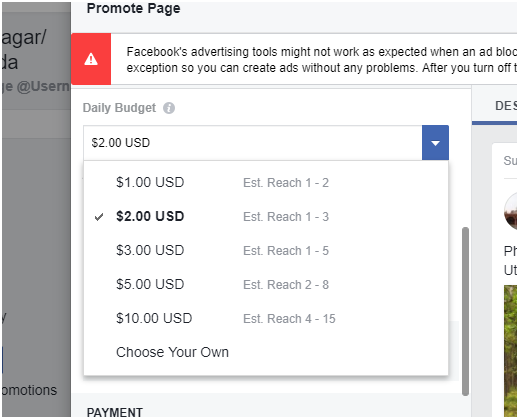Click the Daily Budget info icon
Viewport: 519px width, 419px height.
[x=169, y=108]
